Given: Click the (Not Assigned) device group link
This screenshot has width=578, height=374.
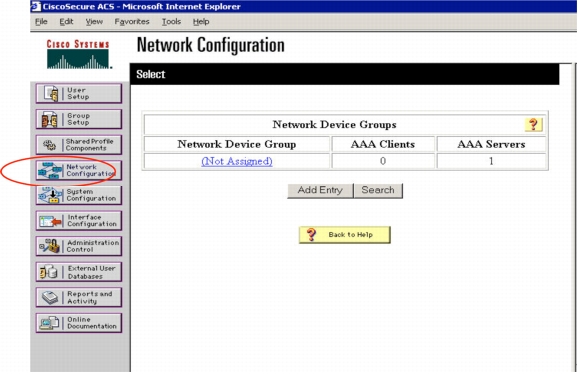Looking at the screenshot, I should 237,161.
